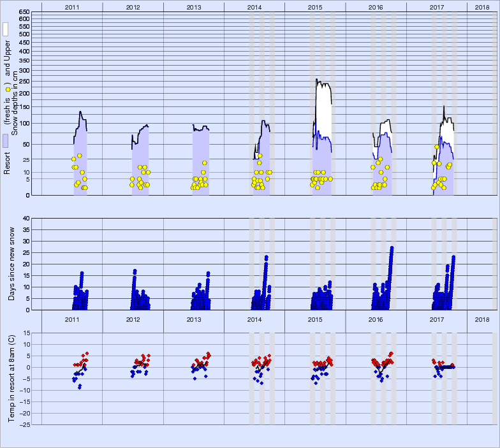Click the tallest blue peak in 2016 days chart

coord(392,248)
